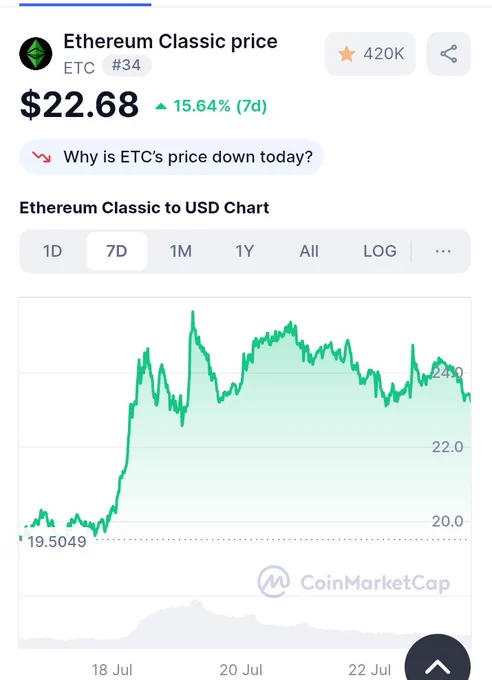Click the 19.5049 baseline price label
Viewport: 492px width, 680px height.
point(57,542)
